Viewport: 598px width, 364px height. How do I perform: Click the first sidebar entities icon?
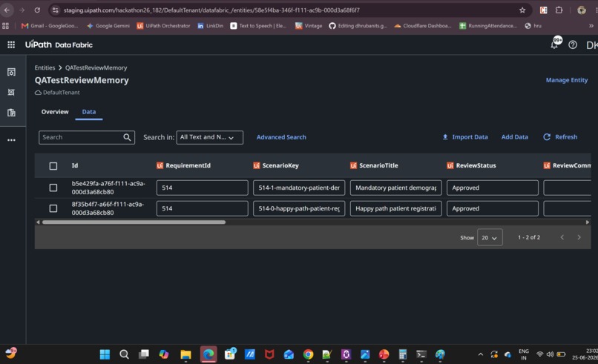pos(11,72)
